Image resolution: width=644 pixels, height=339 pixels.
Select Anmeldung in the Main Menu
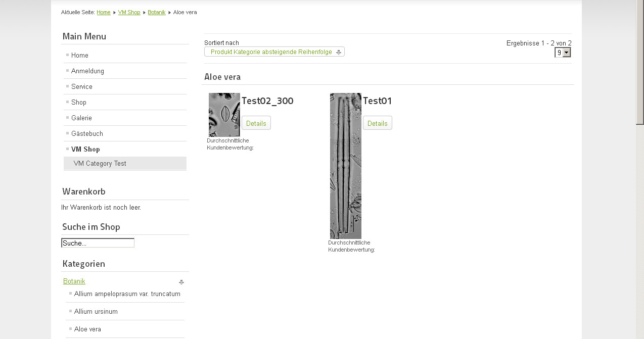pos(87,71)
